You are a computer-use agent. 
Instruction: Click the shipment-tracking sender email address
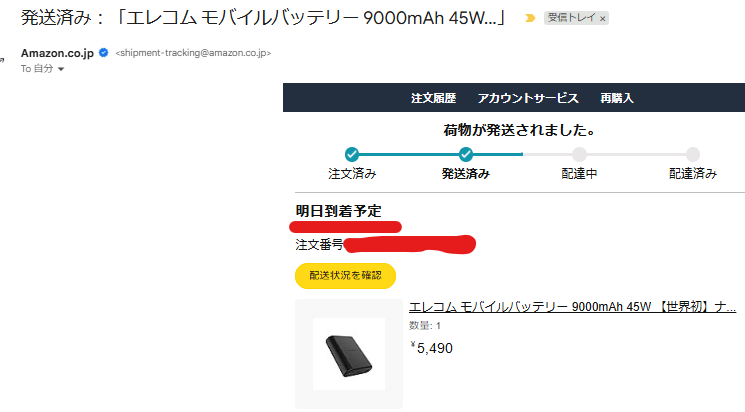(x=193, y=53)
